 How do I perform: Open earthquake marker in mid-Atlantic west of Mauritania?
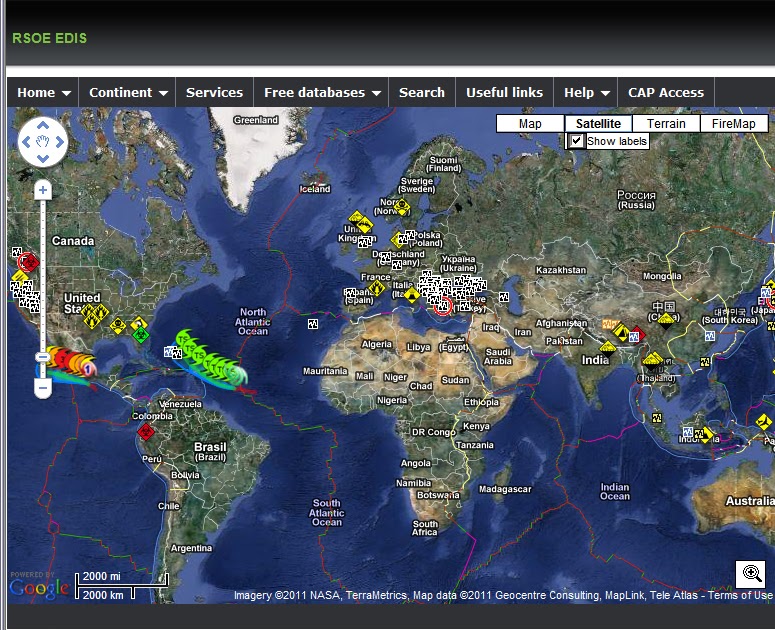click(x=313, y=324)
